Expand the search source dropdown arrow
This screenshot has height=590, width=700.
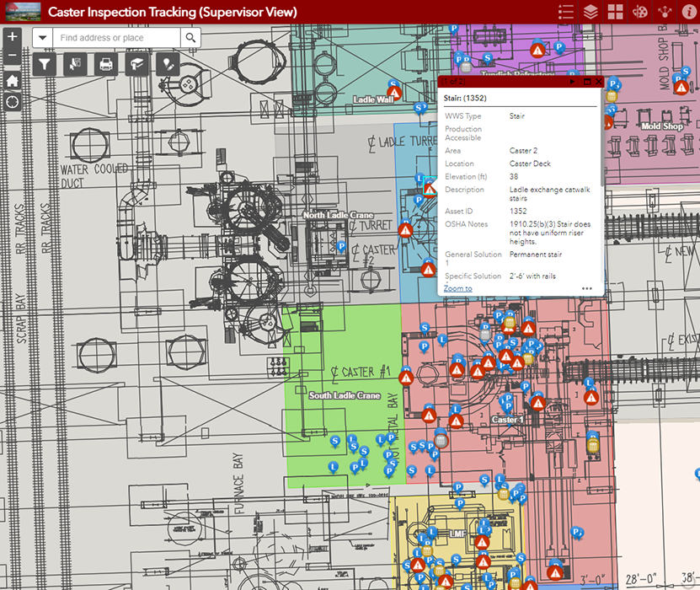pyautogui.click(x=43, y=38)
